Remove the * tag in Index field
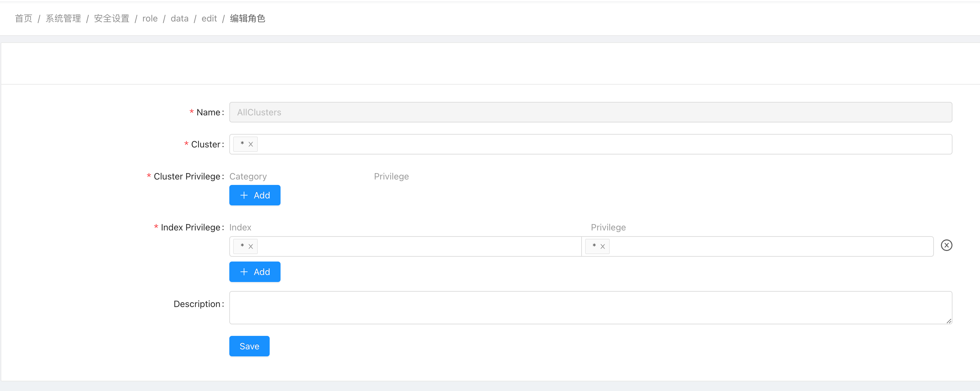The height and width of the screenshot is (391, 980). point(251,246)
